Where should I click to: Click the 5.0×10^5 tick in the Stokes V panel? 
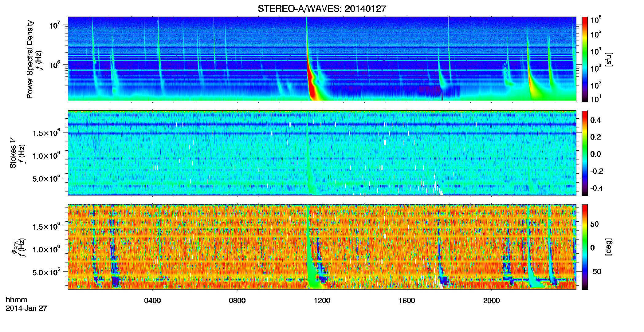(46, 178)
